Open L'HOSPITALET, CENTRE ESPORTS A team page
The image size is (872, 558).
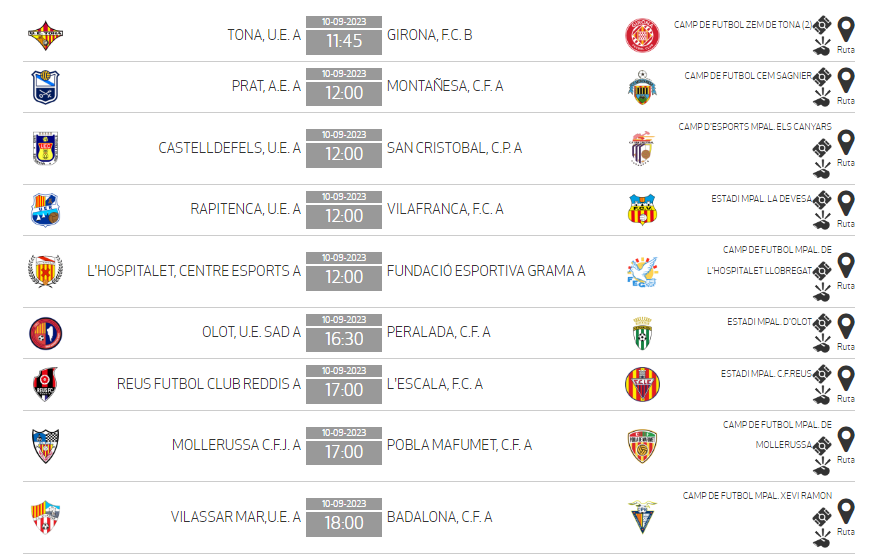tap(194, 271)
